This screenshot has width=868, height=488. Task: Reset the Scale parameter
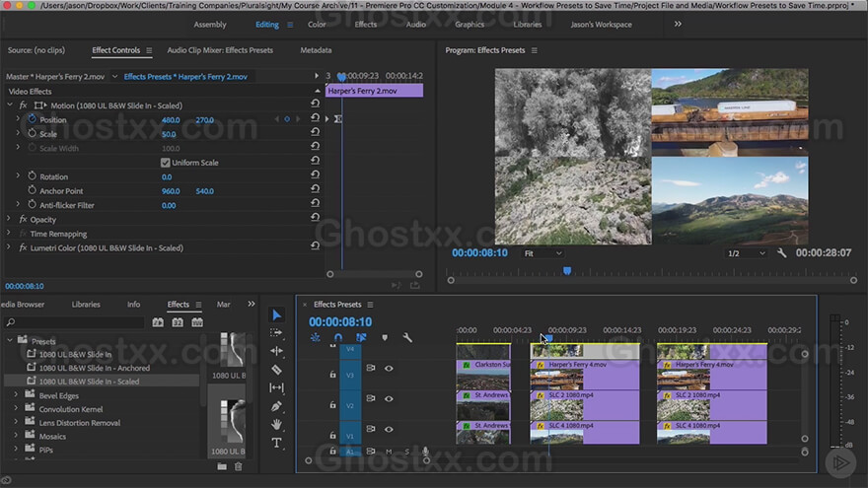tap(315, 132)
